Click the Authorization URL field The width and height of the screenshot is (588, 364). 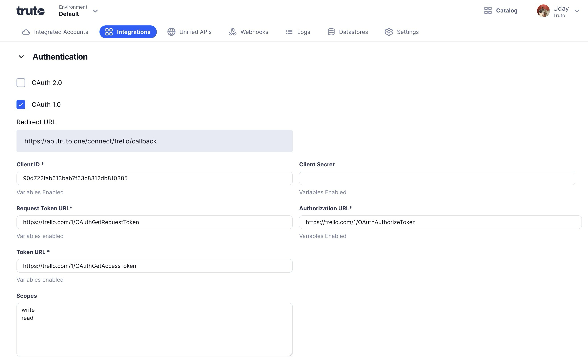pos(440,222)
